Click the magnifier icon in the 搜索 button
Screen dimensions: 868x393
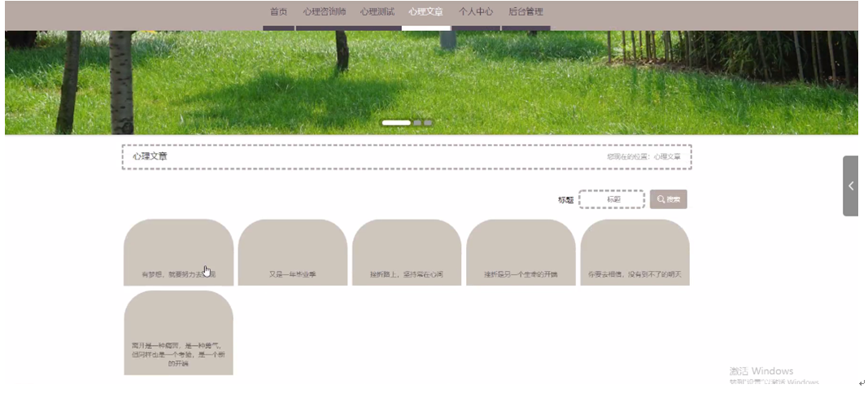coord(661,200)
